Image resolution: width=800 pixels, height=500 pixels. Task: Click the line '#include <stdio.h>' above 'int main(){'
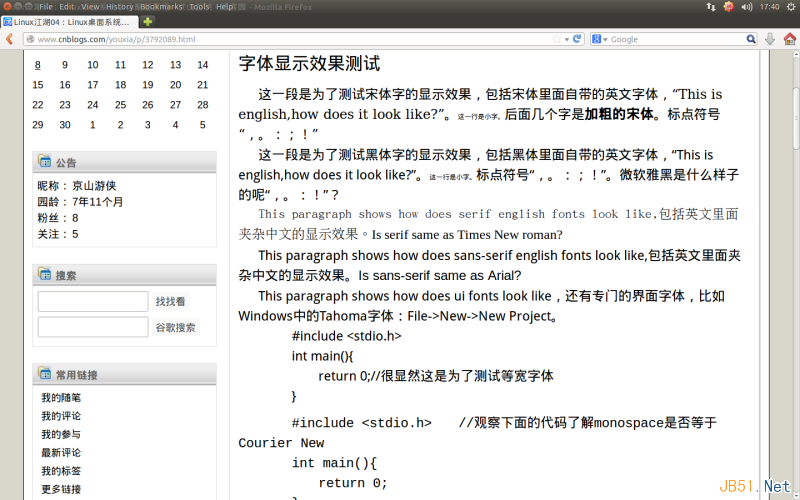pyautogui.click(x=346, y=336)
